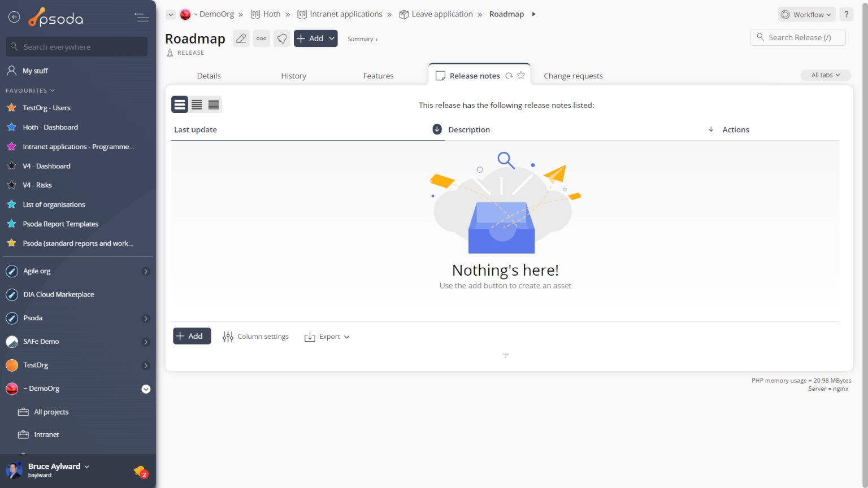Open the breadcrumb dropdown chevron

tap(171, 15)
